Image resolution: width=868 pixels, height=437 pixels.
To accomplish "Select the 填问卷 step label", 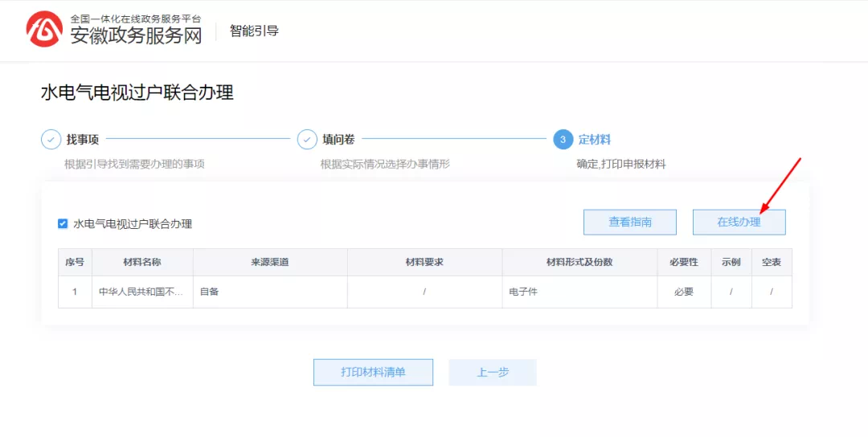I will click(338, 140).
